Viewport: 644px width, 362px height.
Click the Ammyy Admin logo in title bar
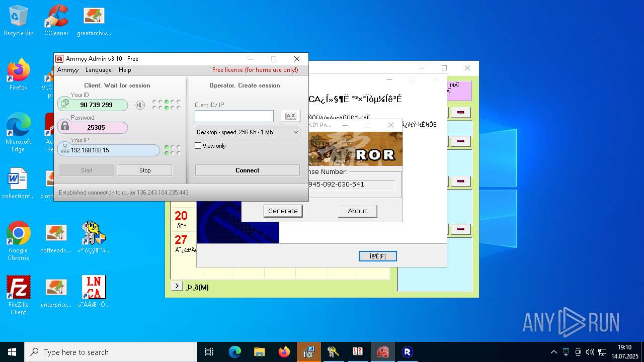pos(59,59)
